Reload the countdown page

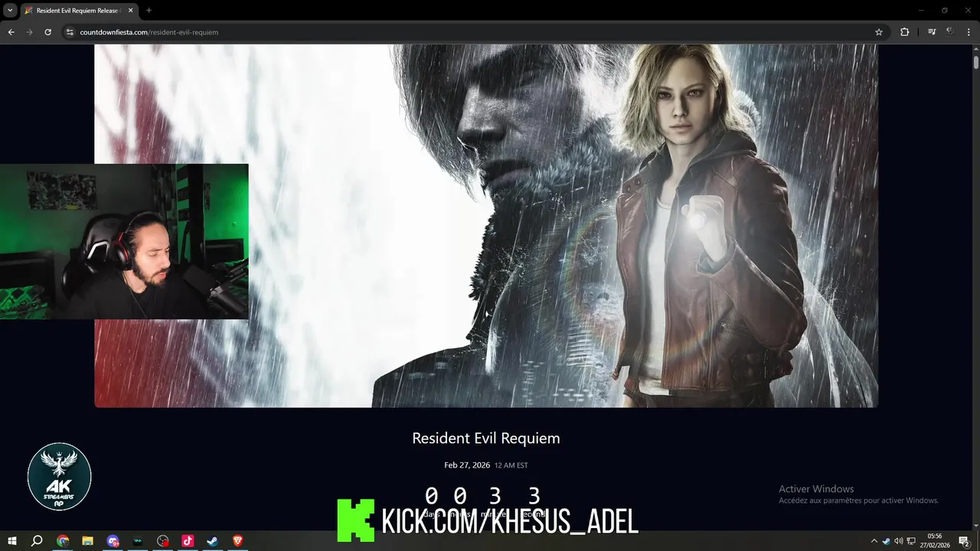(x=47, y=32)
